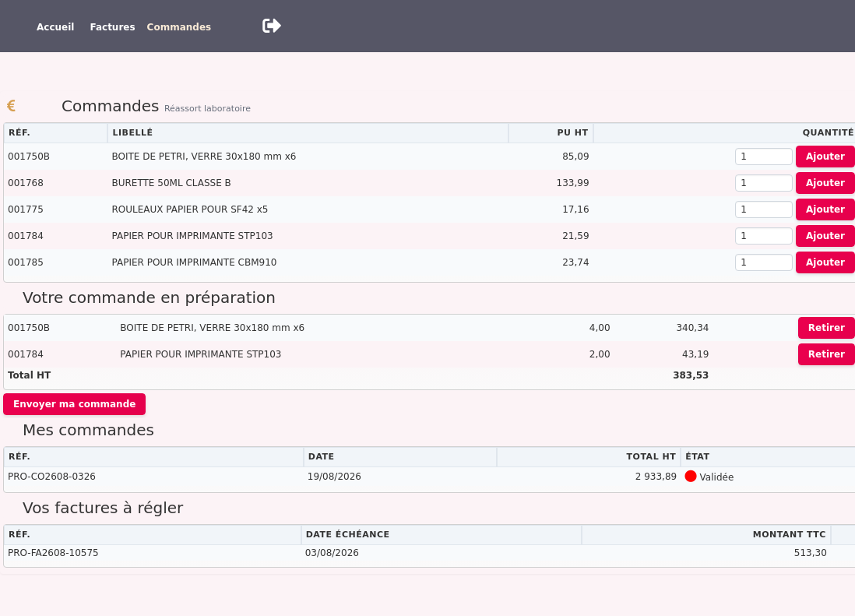Click Total HT label in pending order
The image size is (855, 616).
tap(29, 375)
